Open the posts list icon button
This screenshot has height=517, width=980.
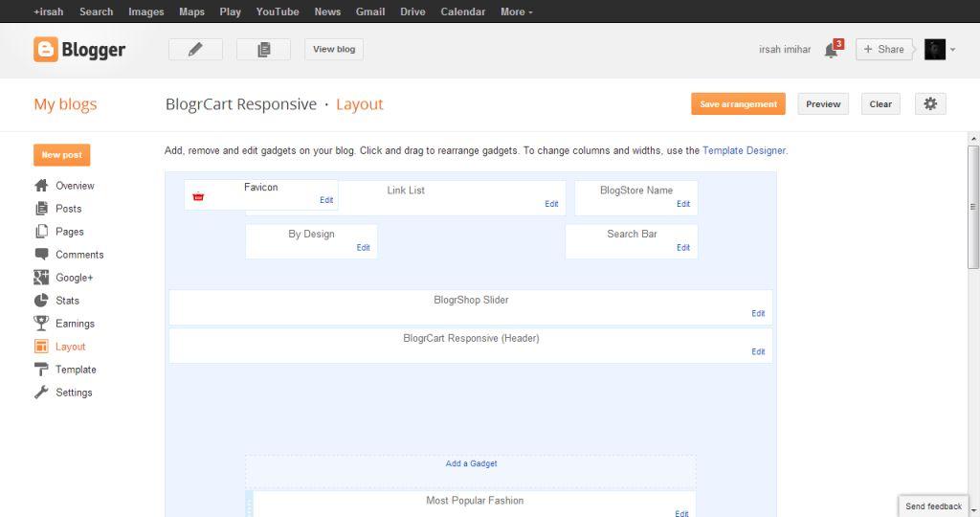click(x=264, y=50)
